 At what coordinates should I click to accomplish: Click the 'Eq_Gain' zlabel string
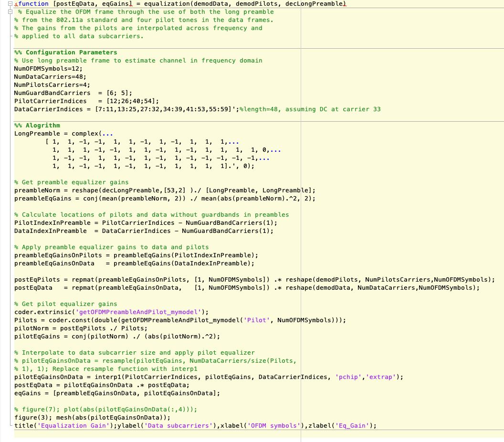[352, 426]
